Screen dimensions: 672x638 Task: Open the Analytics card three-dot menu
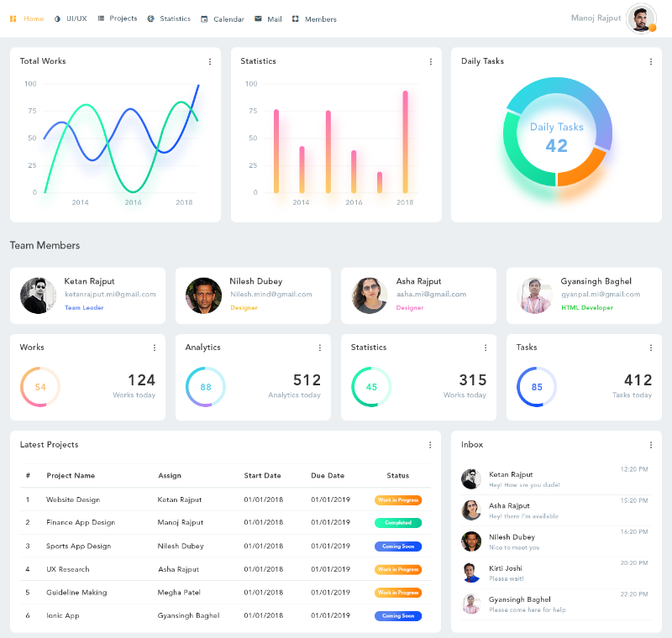320,348
